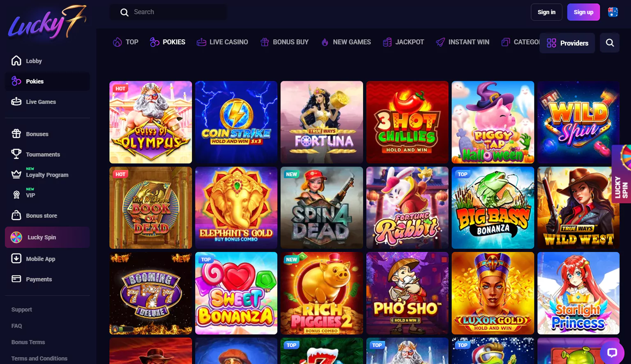Open the Australian flag language selector
631x364 pixels.
click(613, 12)
